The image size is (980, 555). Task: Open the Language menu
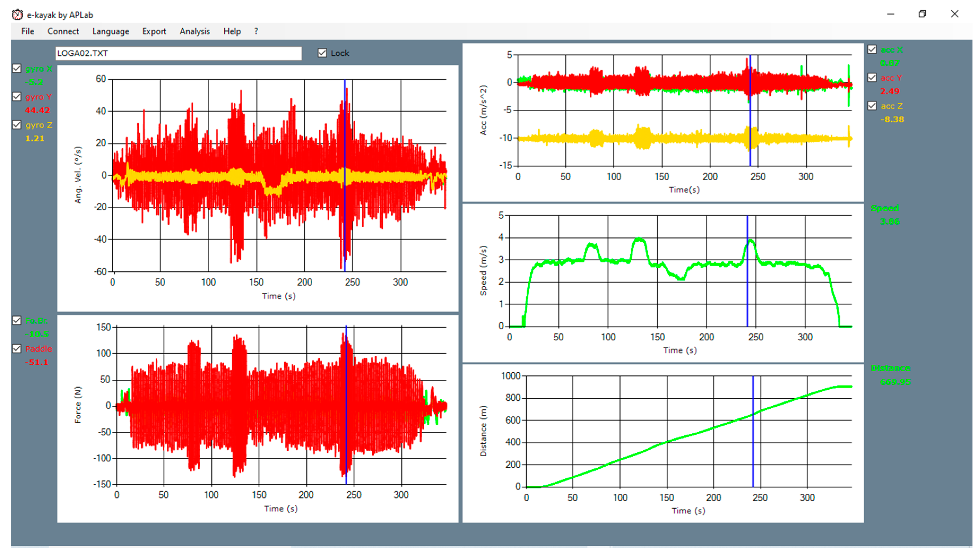point(111,31)
